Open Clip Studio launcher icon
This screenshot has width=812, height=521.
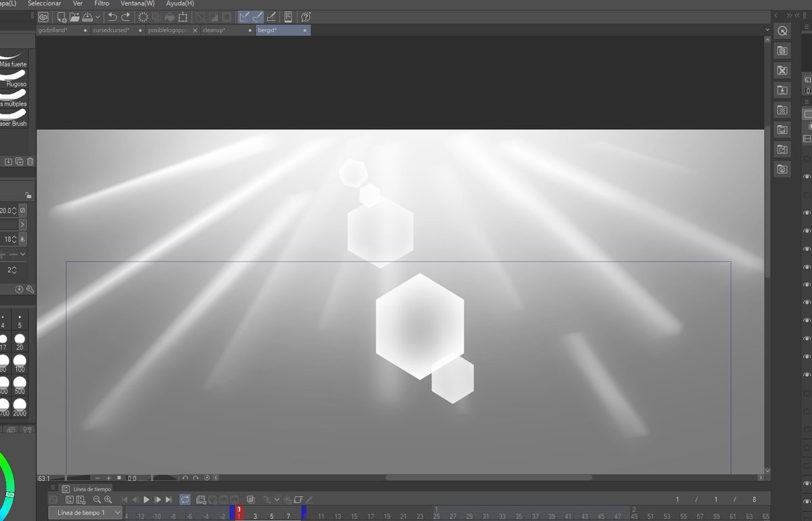[x=43, y=17]
